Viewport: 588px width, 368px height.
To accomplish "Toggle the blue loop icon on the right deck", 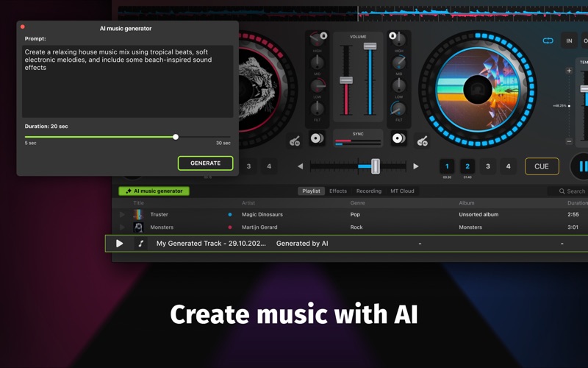I will (548, 40).
